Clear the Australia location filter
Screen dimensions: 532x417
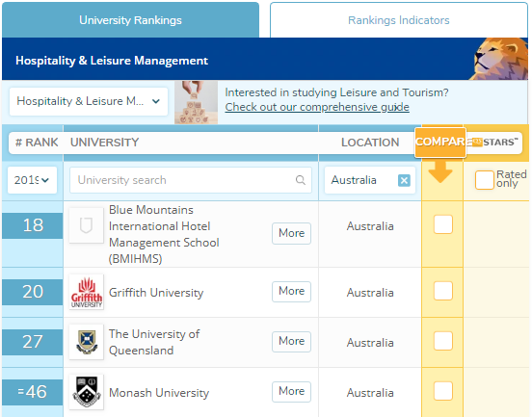pos(404,180)
